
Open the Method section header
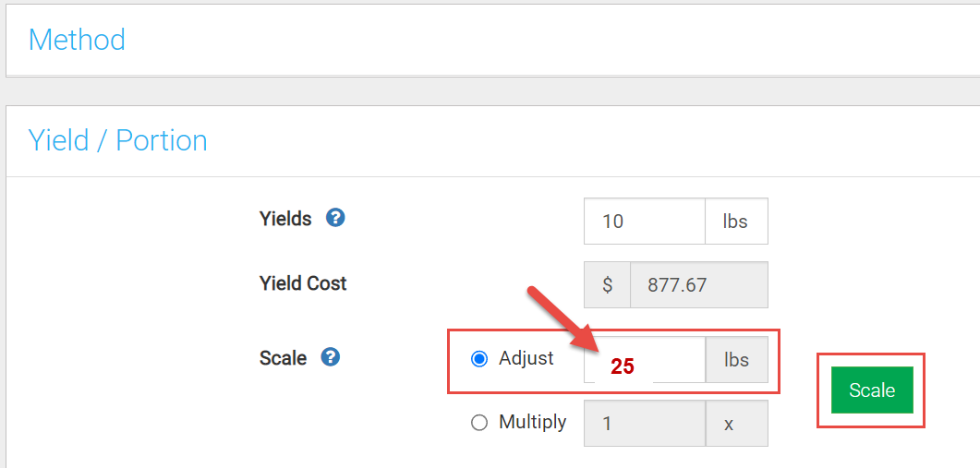point(78,40)
